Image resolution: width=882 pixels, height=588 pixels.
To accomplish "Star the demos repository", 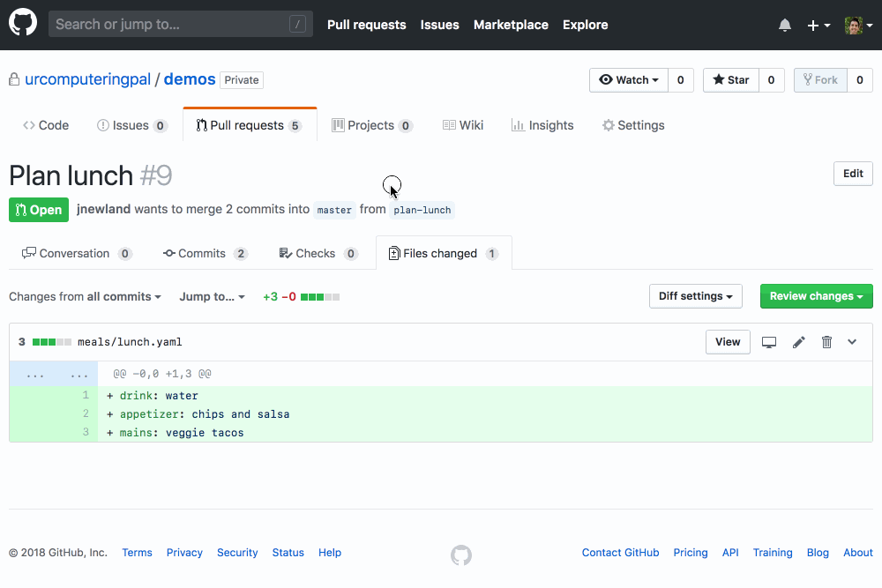I will pyautogui.click(x=730, y=80).
